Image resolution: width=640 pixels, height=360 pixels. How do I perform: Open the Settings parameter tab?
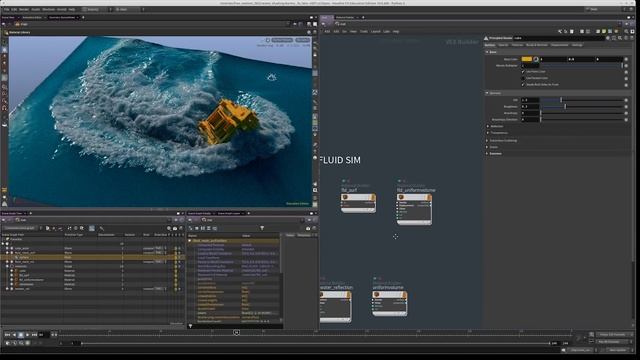click(577, 45)
